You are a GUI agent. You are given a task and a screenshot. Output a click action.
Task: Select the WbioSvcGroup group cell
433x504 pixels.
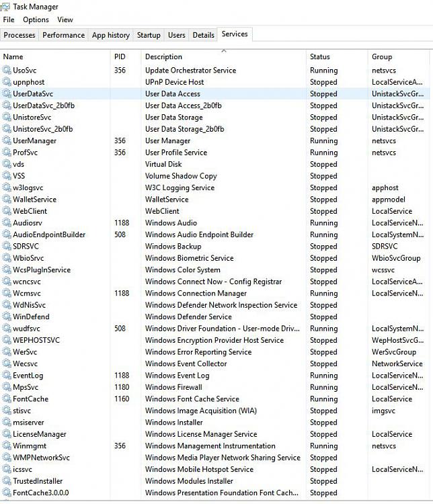[396, 258]
